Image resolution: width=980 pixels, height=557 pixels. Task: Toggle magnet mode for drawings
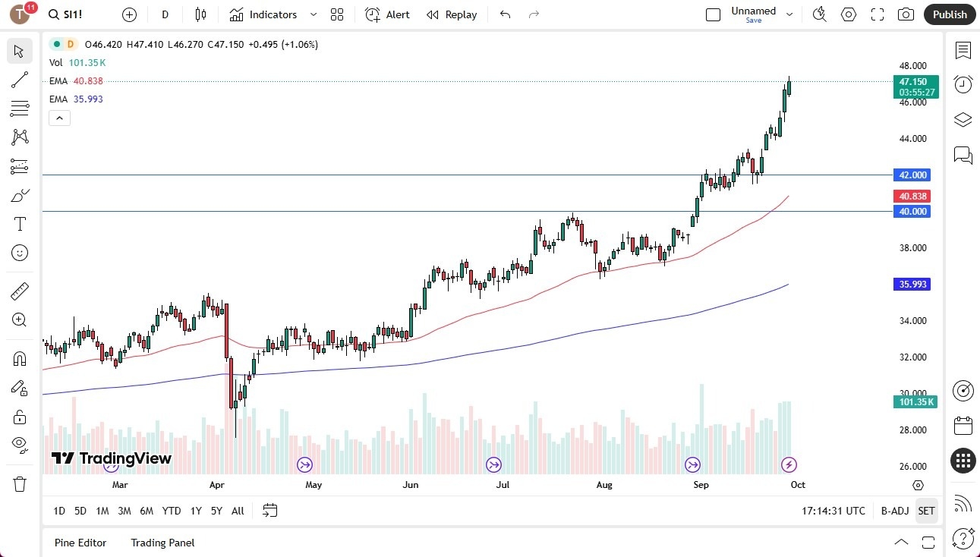(x=20, y=358)
